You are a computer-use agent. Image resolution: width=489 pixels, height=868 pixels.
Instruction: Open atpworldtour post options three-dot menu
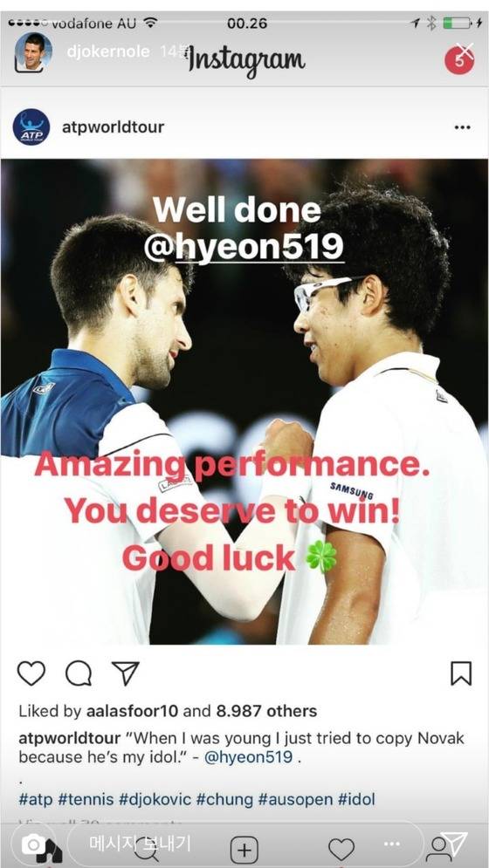[462, 127]
